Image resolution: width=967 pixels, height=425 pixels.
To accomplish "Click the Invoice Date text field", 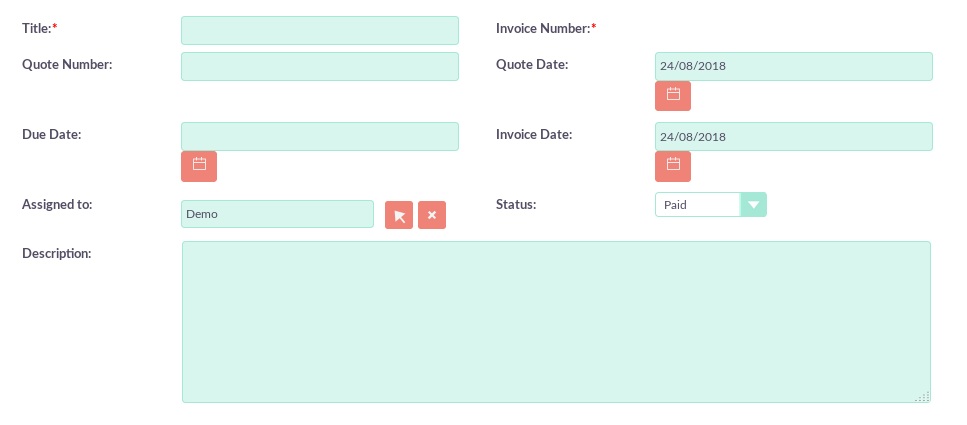I will tap(793, 136).
